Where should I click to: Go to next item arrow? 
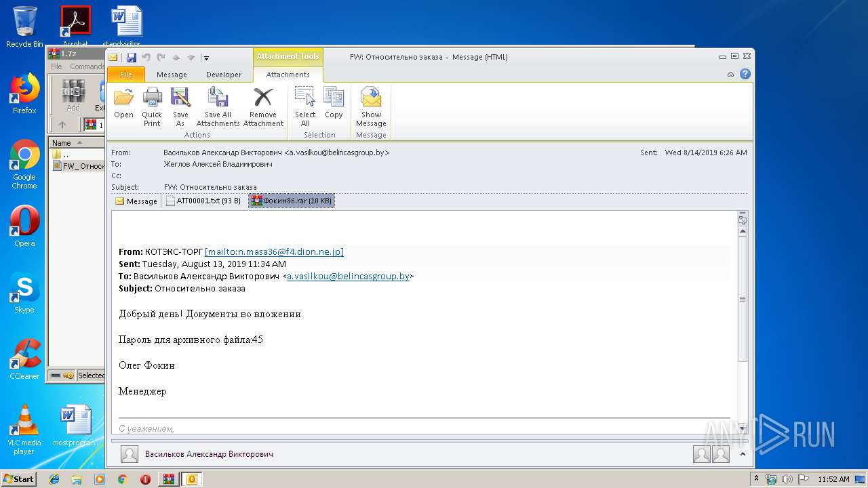pyautogui.click(x=191, y=58)
